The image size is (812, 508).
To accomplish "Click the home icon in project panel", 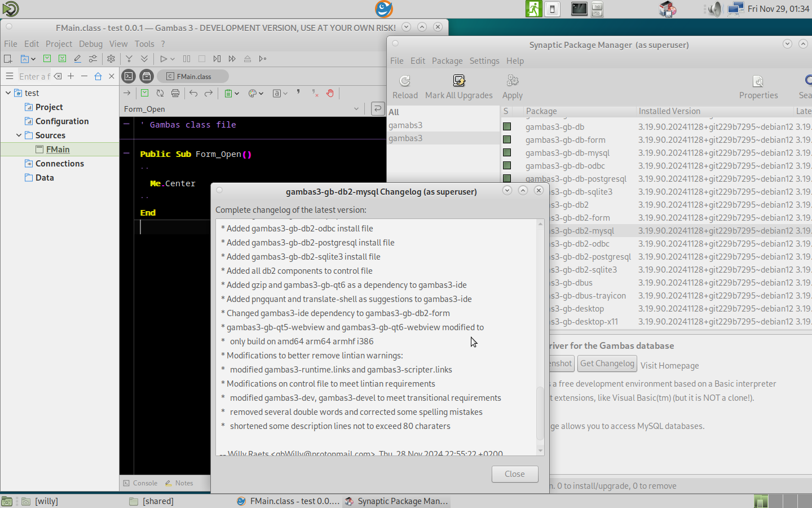I will click(x=98, y=76).
